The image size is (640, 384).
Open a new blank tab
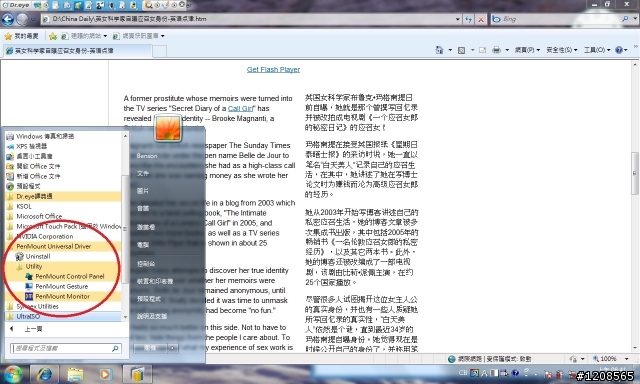pyautogui.click(x=160, y=51)
